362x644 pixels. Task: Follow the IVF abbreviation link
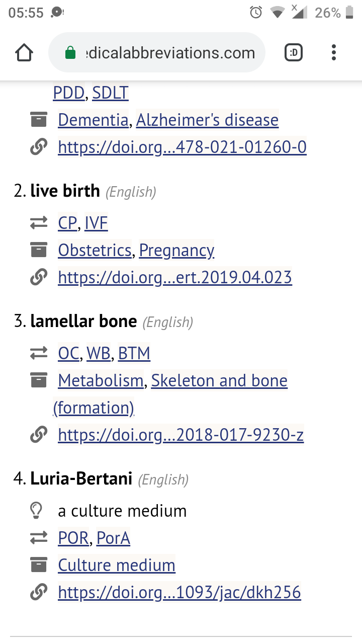pyautogui.click(x=96, y=223)
